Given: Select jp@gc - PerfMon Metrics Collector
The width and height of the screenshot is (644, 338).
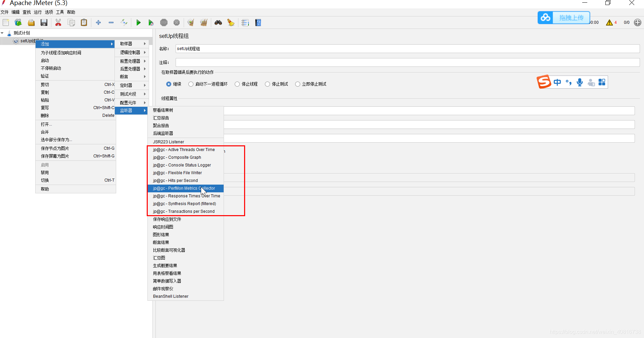Looking at the screenshot, I should (186, 188).
